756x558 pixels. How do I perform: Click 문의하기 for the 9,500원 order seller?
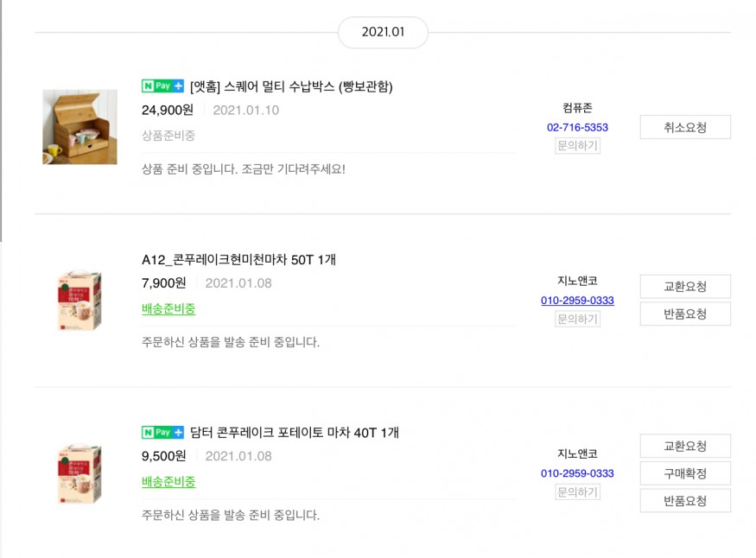click(x=577, y=491)
